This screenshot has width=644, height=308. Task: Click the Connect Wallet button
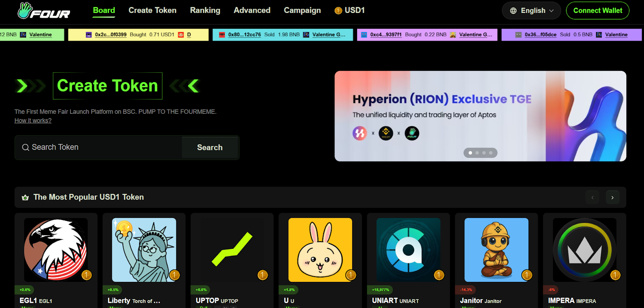[598, 10]
